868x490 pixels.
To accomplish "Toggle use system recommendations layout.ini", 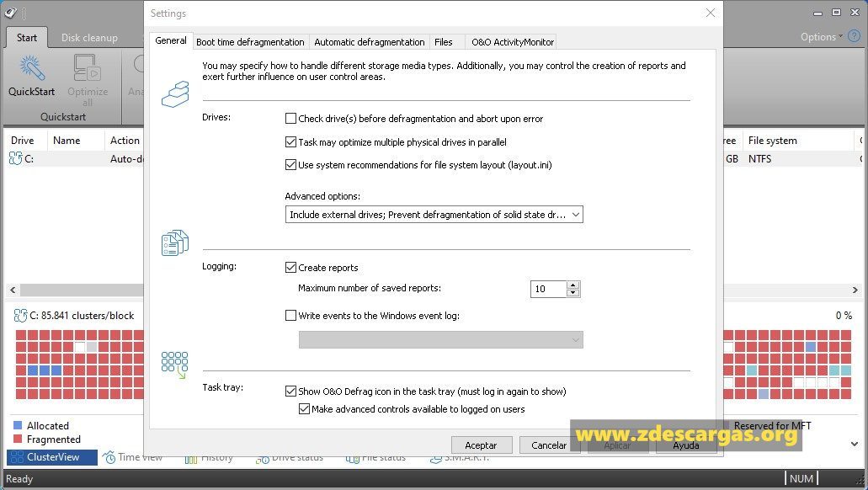I will click(290, 164).
